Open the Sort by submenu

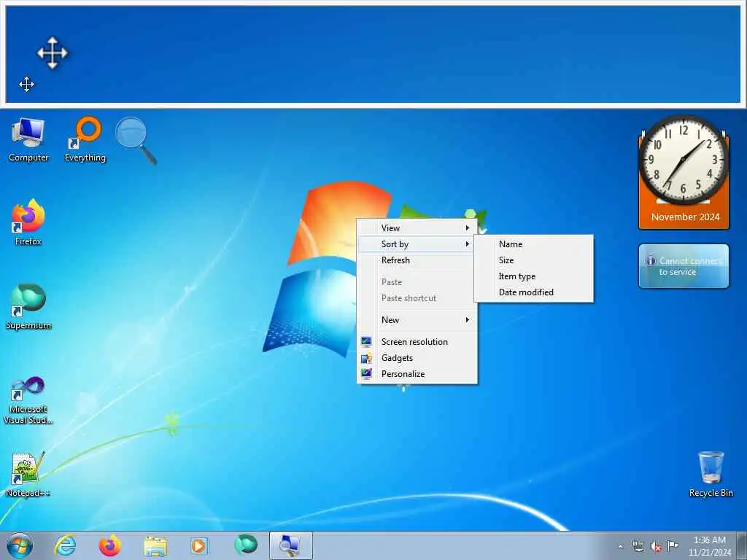(417, 244)
